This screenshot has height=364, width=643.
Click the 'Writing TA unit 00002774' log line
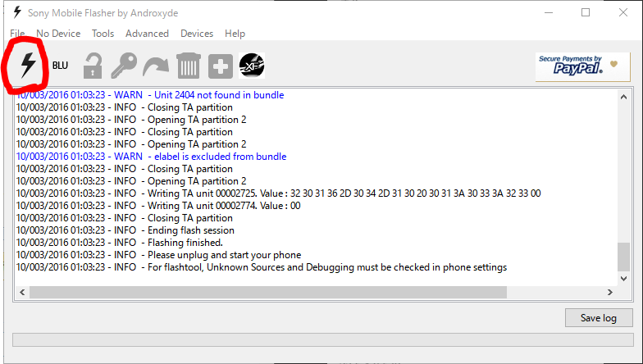click(x=158, y=206)
